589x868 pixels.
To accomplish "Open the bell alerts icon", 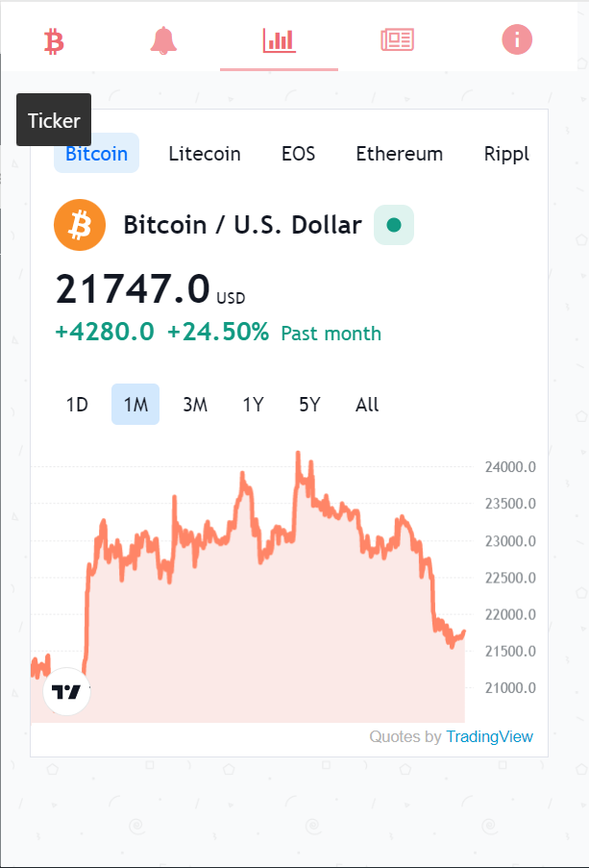I will pyautogui.click(x=164, y=40).
